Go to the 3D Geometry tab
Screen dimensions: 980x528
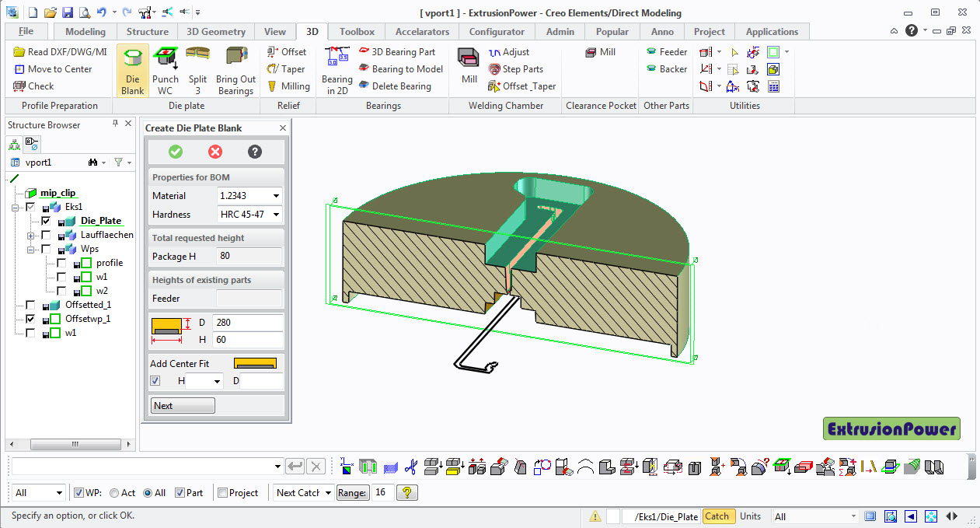216,32
